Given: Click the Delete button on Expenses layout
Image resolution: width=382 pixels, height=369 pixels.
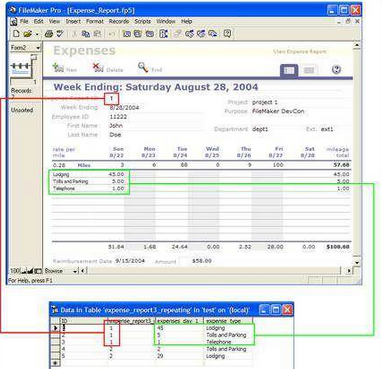Looking at the screenshot, I should 108,68.
